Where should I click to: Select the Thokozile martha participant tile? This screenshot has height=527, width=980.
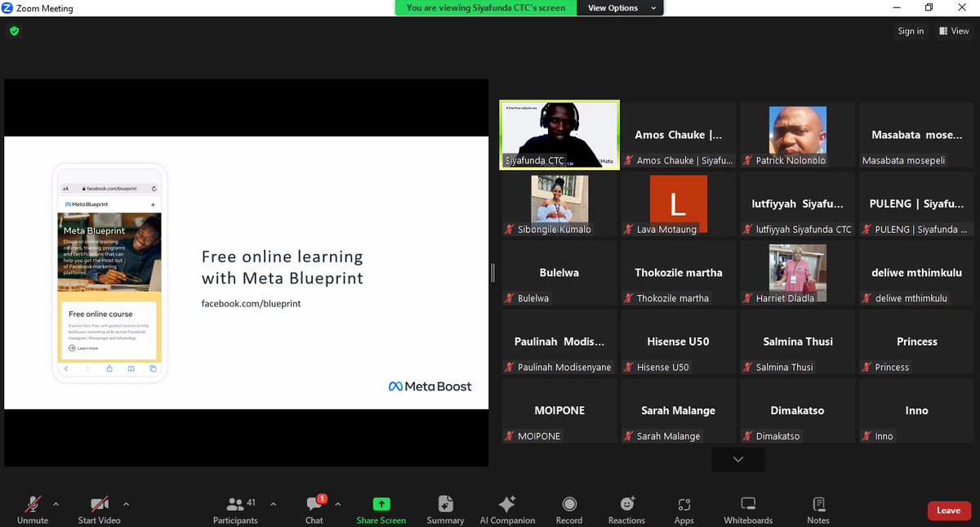678,273
